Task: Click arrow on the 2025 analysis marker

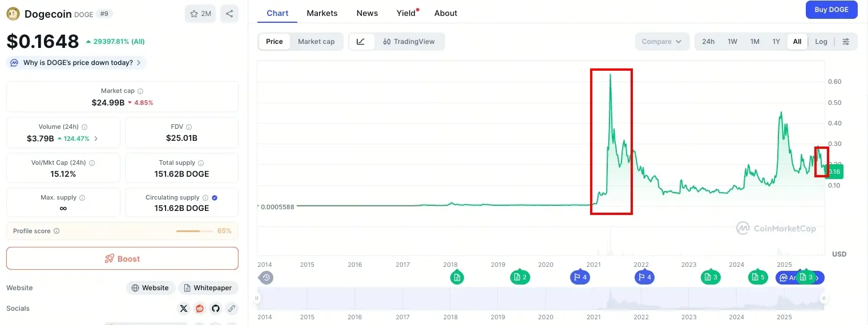Action: [818, 278]
